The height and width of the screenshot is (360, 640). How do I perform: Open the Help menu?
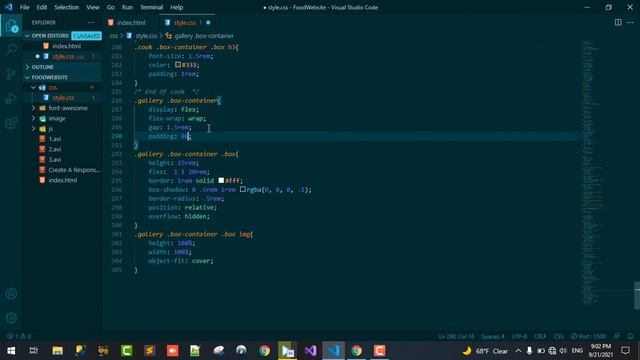pyautogui.click(x=177, y=7)
